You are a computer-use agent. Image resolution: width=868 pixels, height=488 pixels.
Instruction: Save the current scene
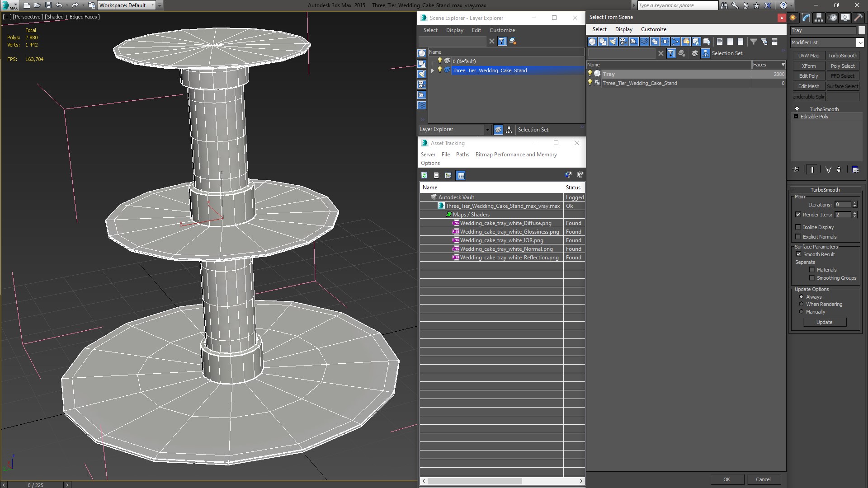pos(48,5)
